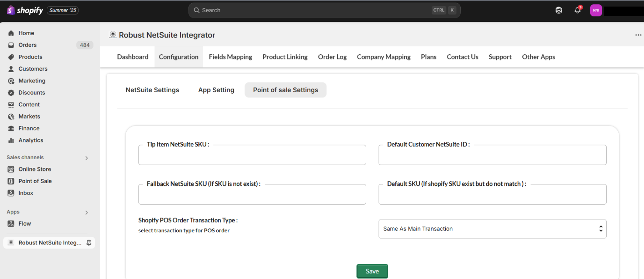Open the Online Store icon
Screen dimensions: 644x279
pyautogui.click(x=11, y=169)
